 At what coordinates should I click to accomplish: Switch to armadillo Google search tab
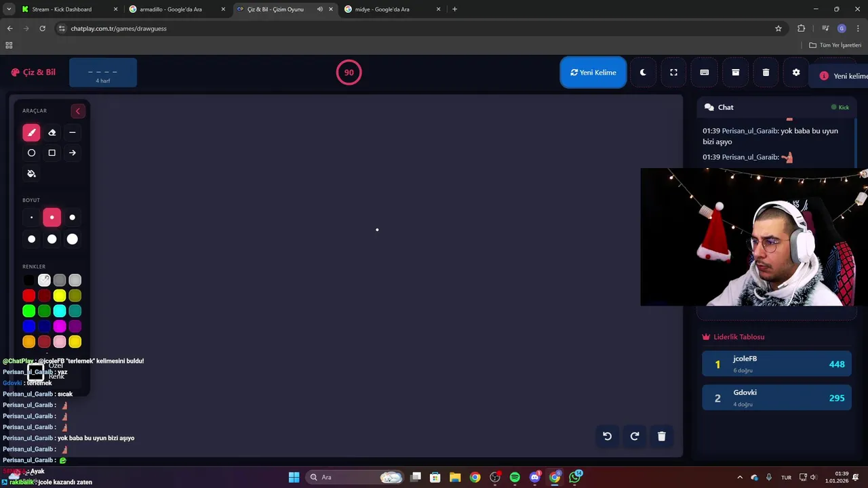pos(176,9)
